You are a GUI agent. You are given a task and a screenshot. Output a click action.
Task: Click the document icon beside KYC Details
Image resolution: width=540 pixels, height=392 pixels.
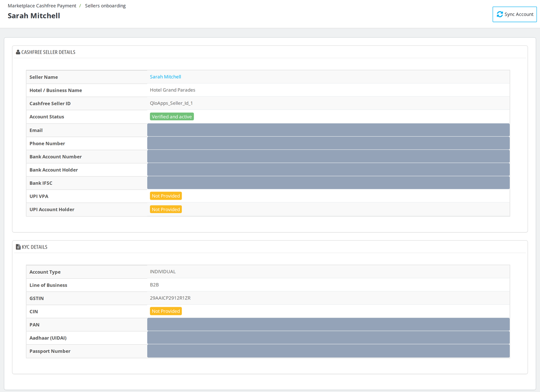[18, 247]
